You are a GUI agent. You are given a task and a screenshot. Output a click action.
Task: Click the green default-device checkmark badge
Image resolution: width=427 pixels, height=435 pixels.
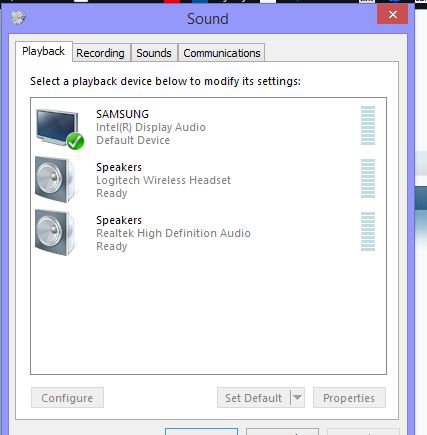[75, 141]
